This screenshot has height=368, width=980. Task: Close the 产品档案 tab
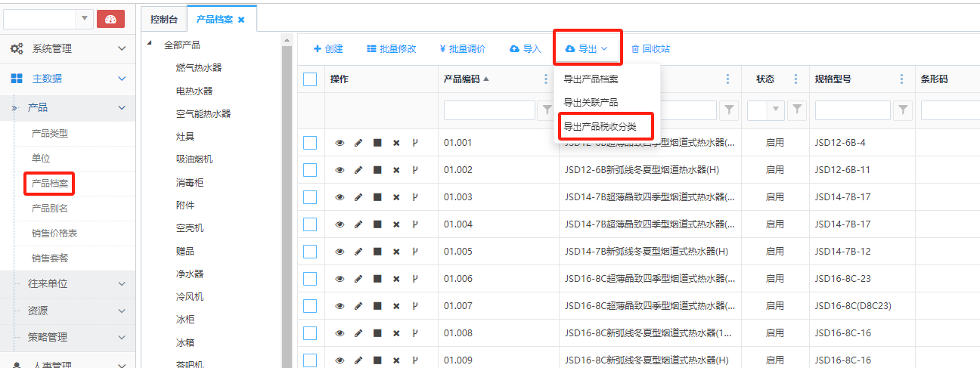pos(241,20)
